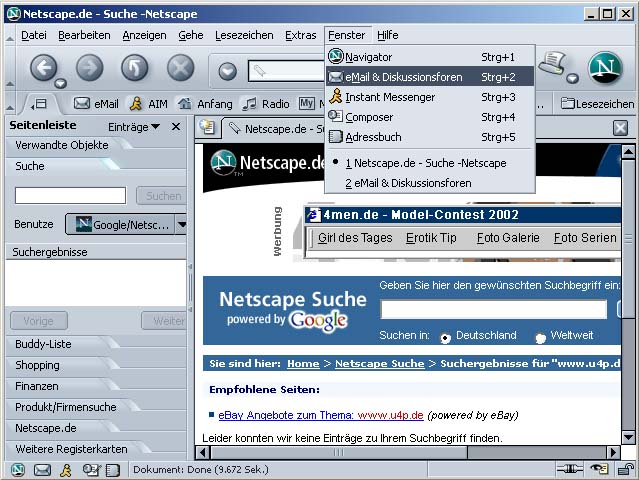Screen dimensions: 639x480
Task: Open Composer from the status bar icon
Action: pyautogui.click(x=91, y=470)
